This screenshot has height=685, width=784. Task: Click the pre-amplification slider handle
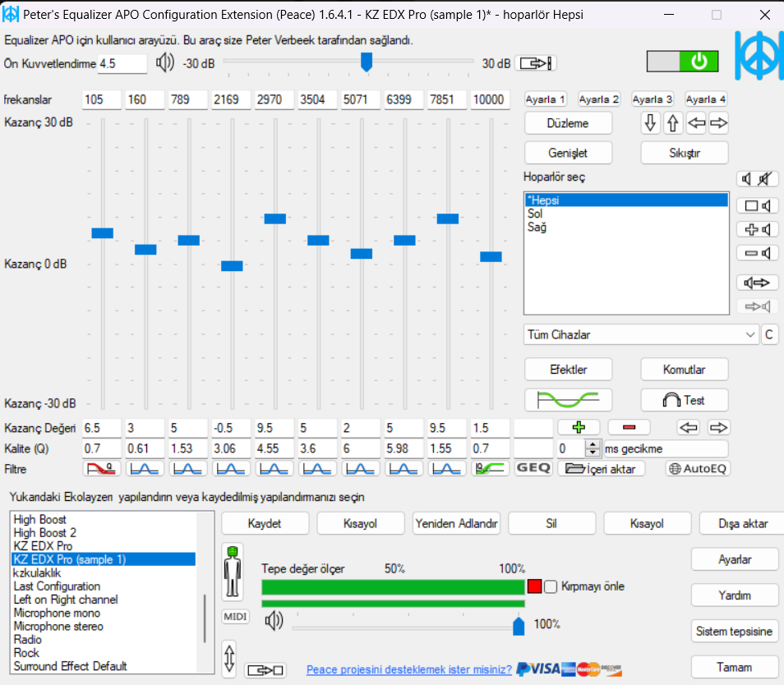coord(367,62)
